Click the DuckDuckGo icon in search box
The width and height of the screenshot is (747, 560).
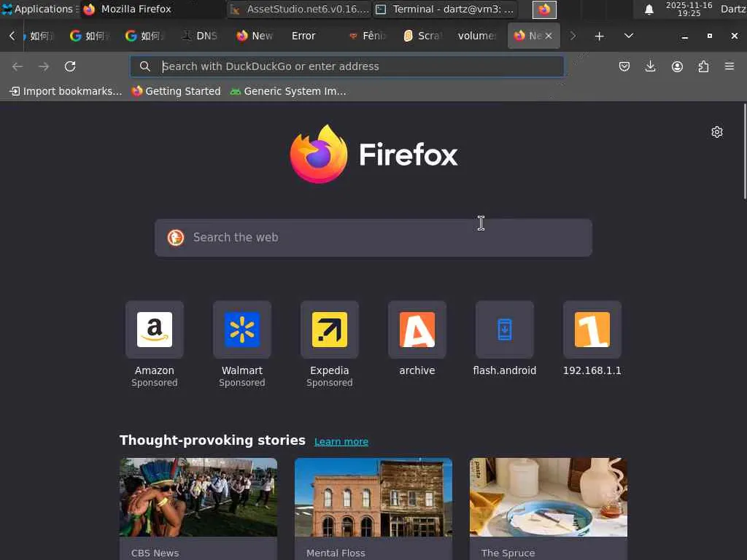point(176,237)
